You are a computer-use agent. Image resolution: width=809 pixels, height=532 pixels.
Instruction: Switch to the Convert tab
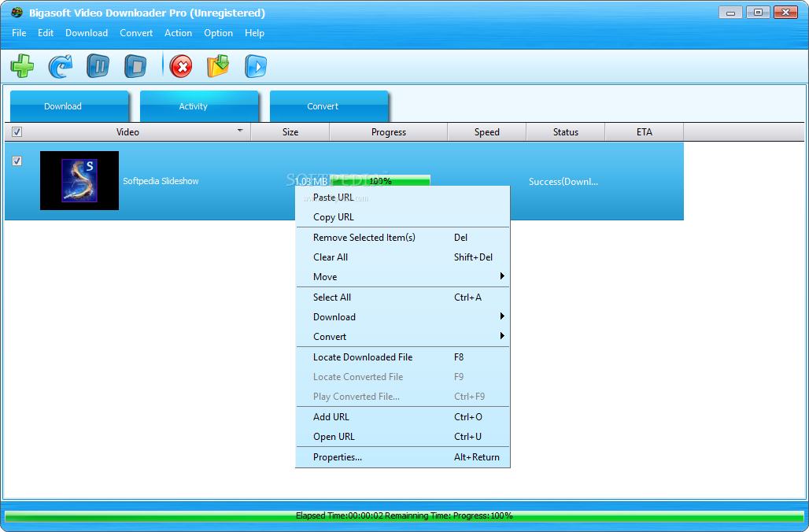tap(322, 105)
